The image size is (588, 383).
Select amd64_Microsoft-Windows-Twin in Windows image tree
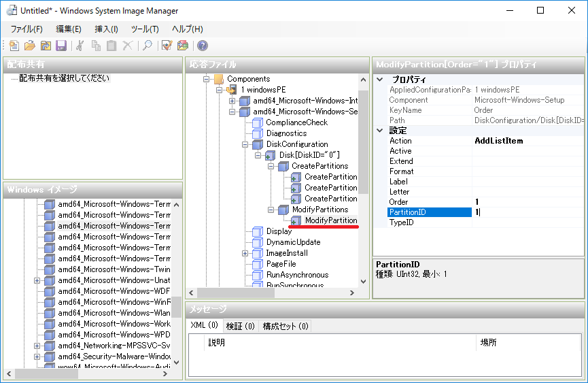pos(114,269)
